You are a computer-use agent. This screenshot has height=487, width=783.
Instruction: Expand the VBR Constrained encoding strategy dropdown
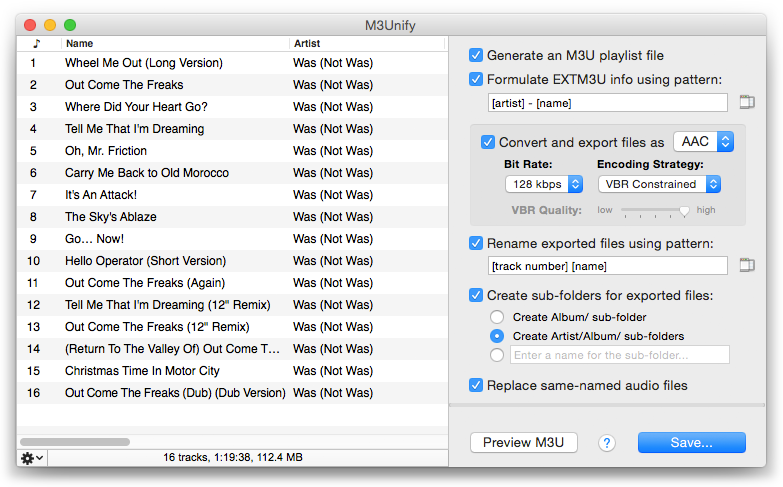pos(659,184)
